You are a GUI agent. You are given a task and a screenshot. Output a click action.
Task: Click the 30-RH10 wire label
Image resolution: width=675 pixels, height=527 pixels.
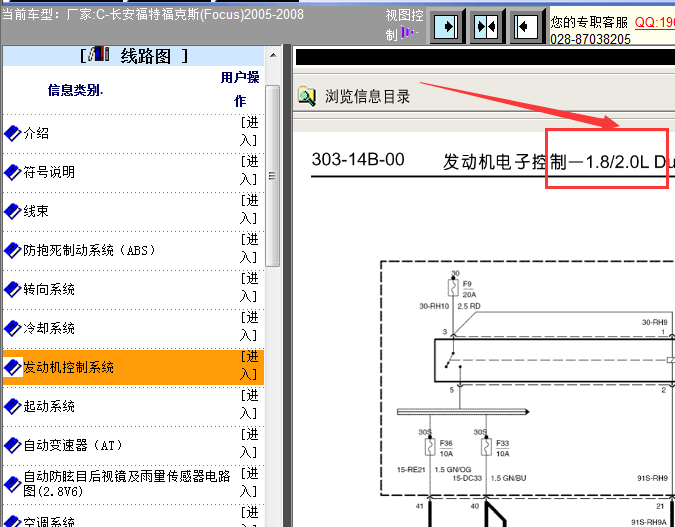tap(434, 306)
